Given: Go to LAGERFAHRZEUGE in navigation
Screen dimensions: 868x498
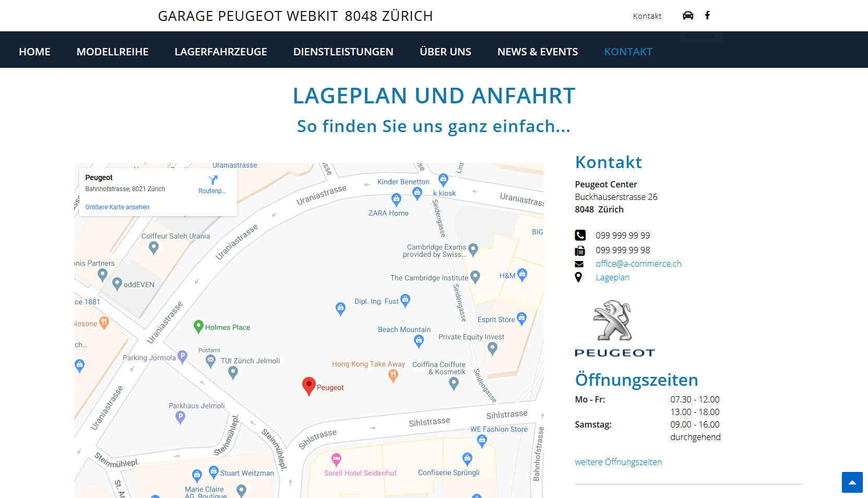Looking at the screenshot, I should coord(221,52).
